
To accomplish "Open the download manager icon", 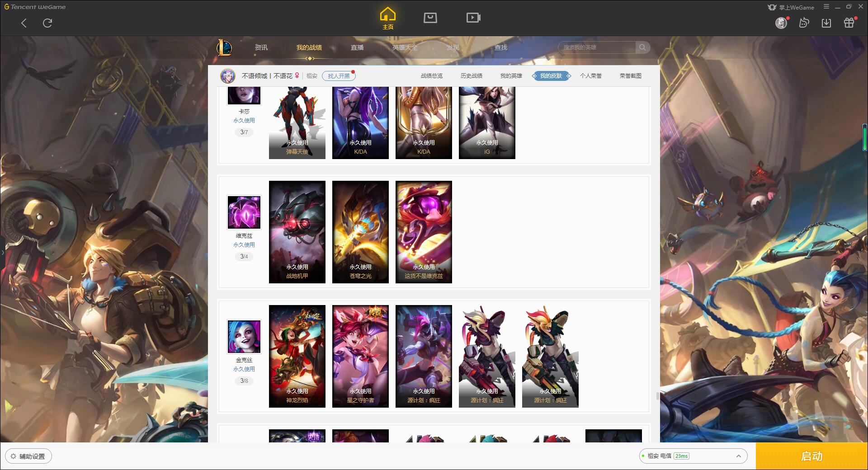I will point(826,23).
